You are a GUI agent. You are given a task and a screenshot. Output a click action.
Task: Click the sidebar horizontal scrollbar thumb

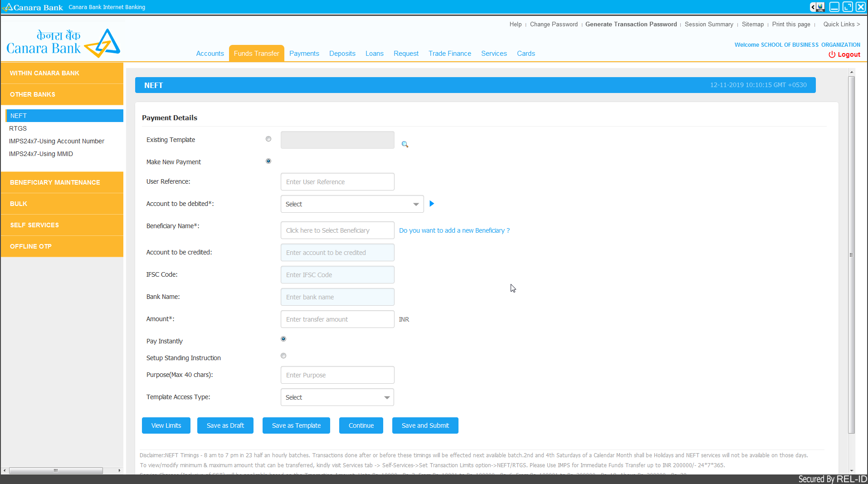56,470
